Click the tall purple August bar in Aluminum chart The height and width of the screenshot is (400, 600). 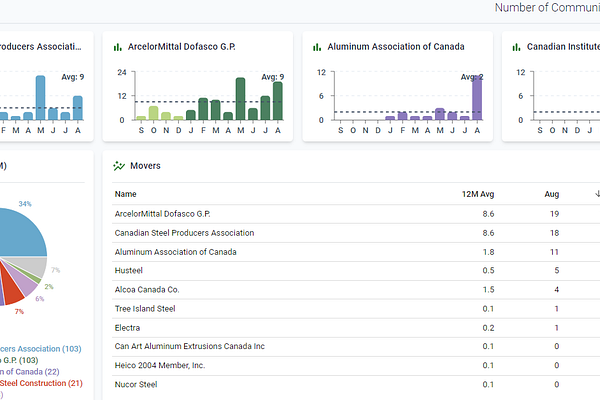tap(477, 98)
